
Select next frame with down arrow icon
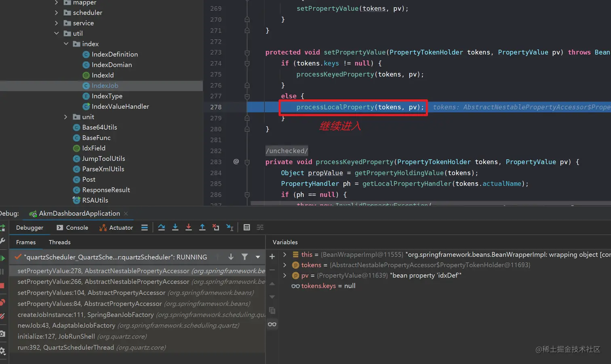[x=231, y=257]
